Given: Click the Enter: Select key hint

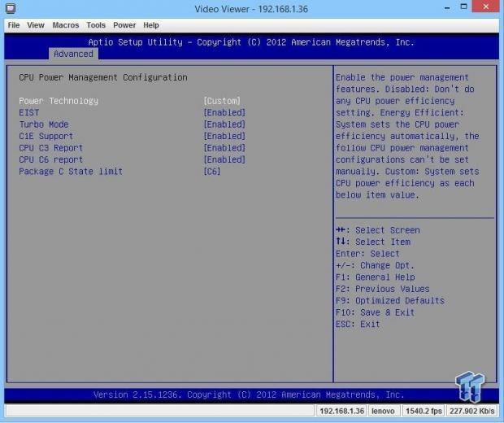Looking at the screenshot, I should click(x=367, y=254).
